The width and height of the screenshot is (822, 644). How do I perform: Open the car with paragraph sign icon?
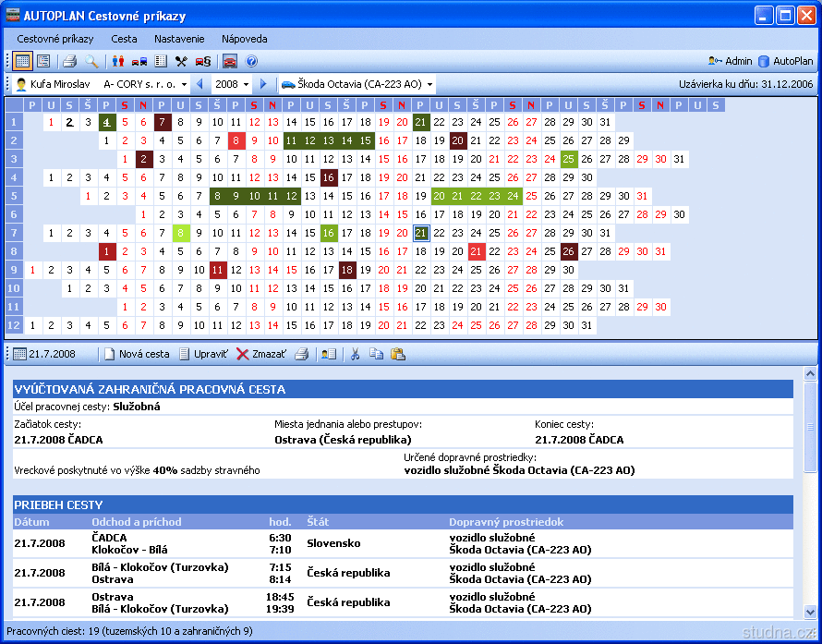pyautogui.click(x=203, y=61)
